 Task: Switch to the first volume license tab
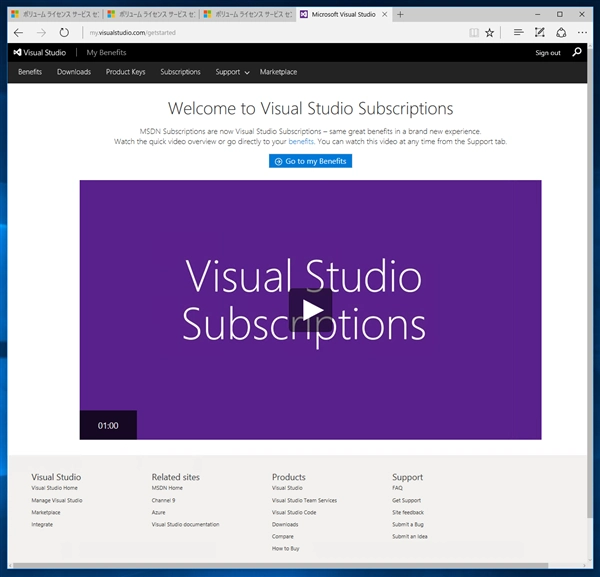point(55,15)
